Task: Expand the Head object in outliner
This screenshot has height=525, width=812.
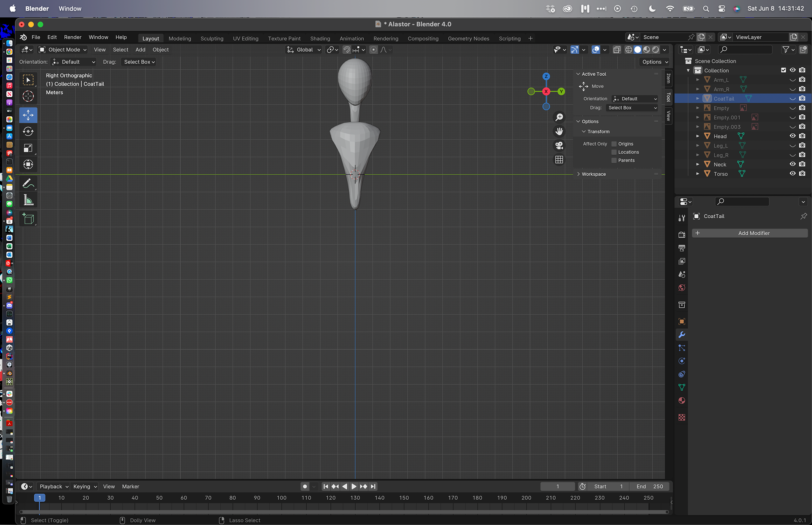Action: click(x=697, y=136)
